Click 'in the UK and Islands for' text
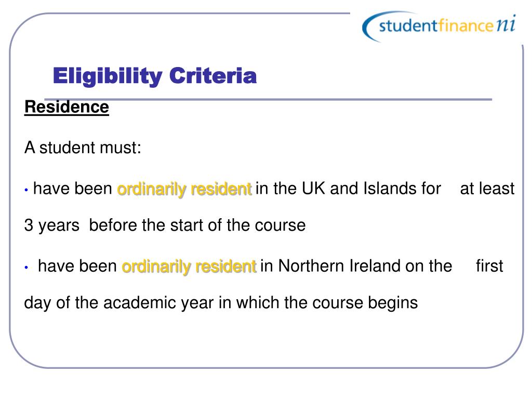 pos(348,188)
